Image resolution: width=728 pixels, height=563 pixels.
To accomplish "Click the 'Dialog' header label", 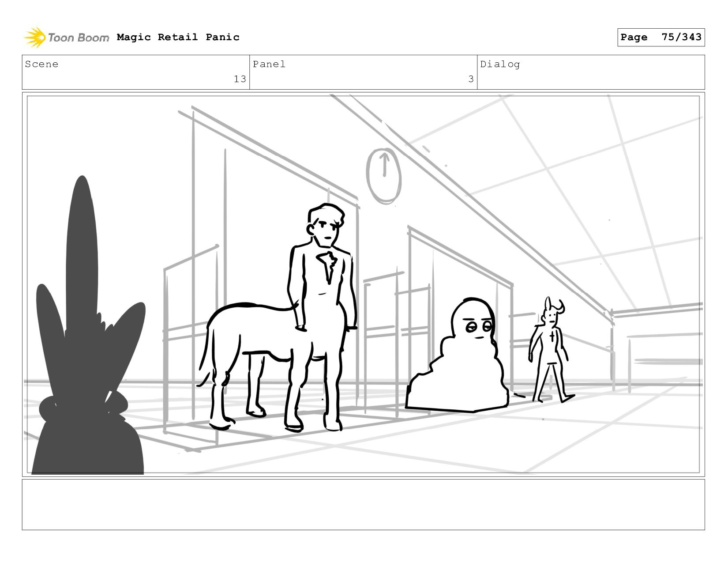I will click(x=500, y=64).
